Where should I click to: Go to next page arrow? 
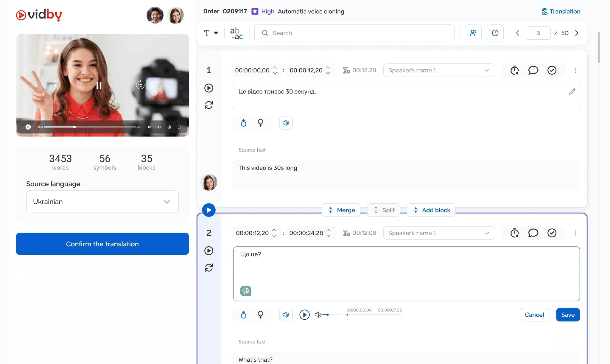(x=577, y=33)
